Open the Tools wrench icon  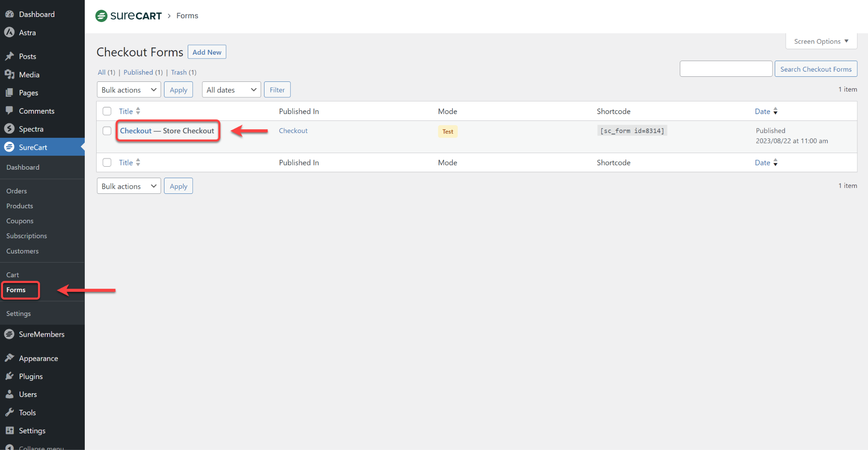pyautogui.click(x=10, y=412)
